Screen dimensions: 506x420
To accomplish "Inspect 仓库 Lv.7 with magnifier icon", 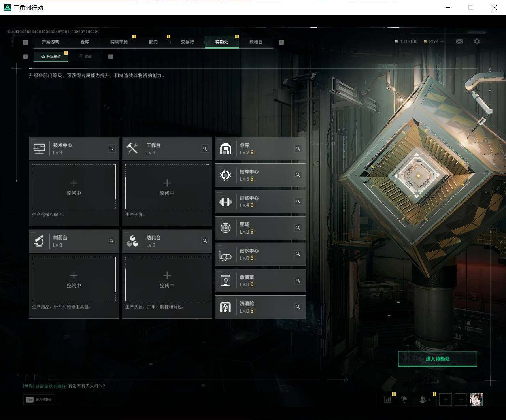I will (x=298, y=149).
